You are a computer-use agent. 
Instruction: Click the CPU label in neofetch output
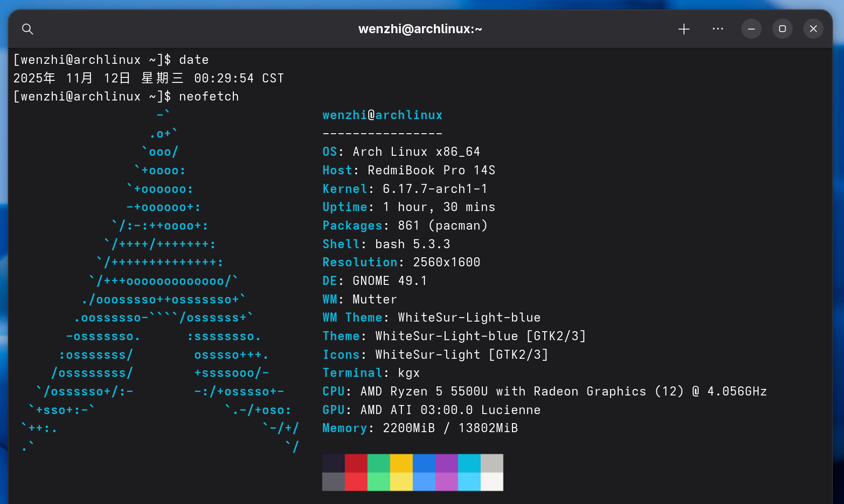[x=333, y=391]
